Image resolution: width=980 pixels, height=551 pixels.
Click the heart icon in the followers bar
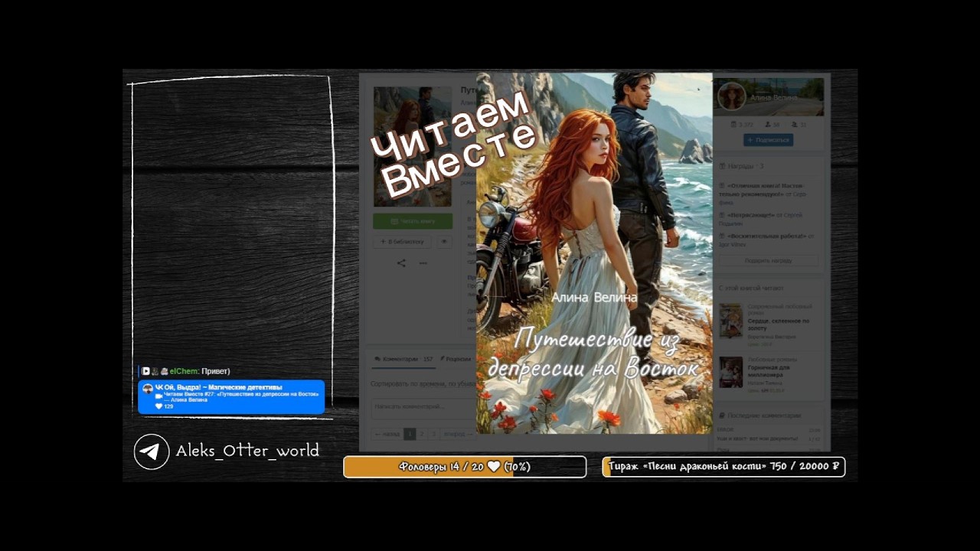pos(494,467)
